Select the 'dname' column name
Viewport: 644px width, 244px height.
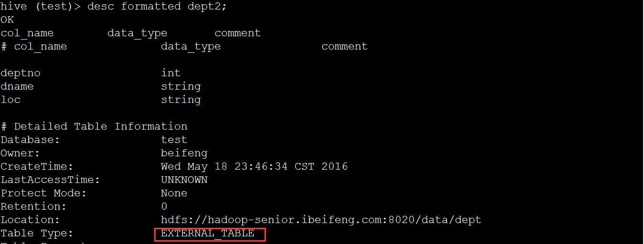coord(17,86)
